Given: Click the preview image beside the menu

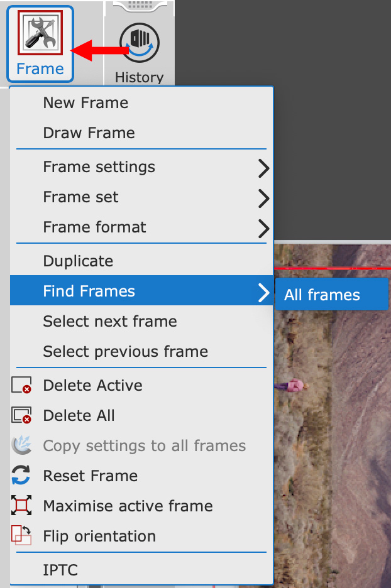Looking at the screenshot, I should coord(333,450).
